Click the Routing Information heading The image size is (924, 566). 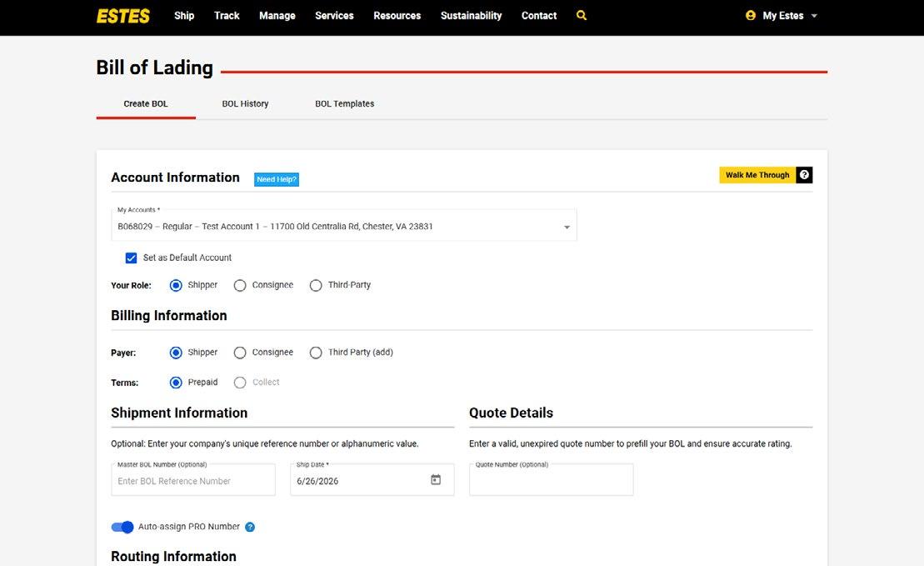point(173,557)
